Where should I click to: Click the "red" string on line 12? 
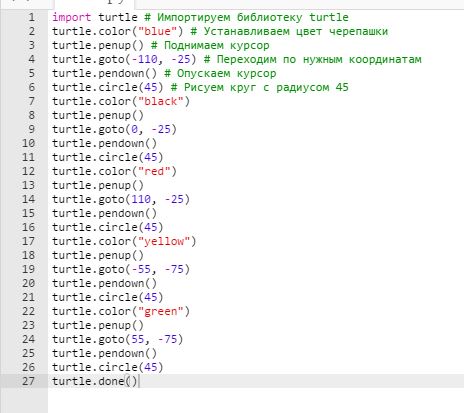[x=154, y=171]
